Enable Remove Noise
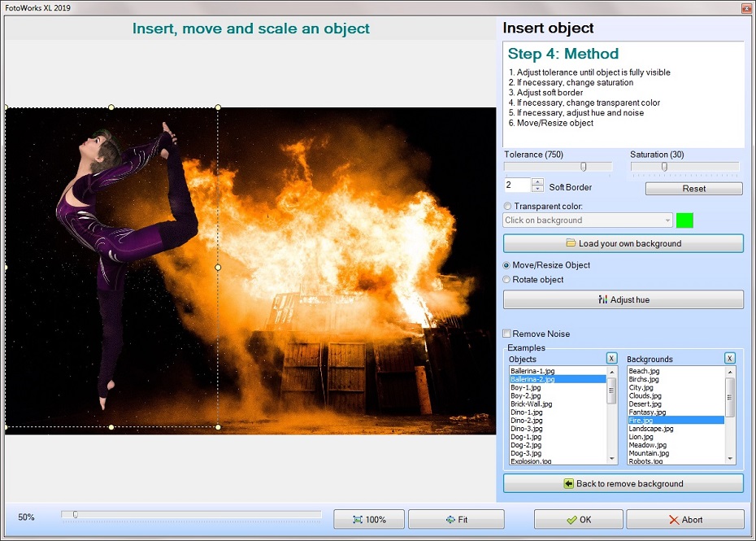The height and width of the screenshot is (541, 756). click(508, 334)
